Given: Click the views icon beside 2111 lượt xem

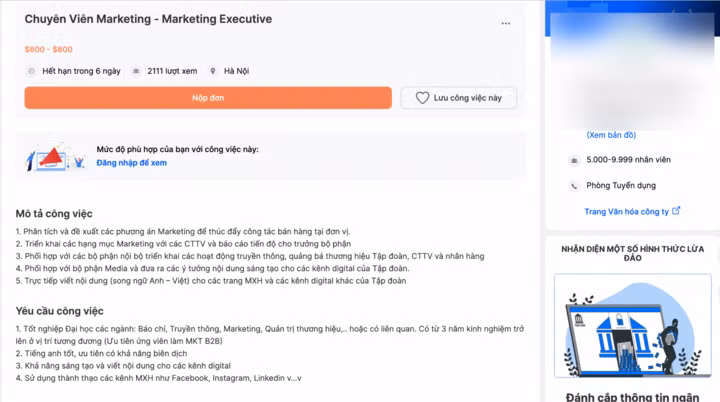Looking at the screenshot, I should pos(136,71).
